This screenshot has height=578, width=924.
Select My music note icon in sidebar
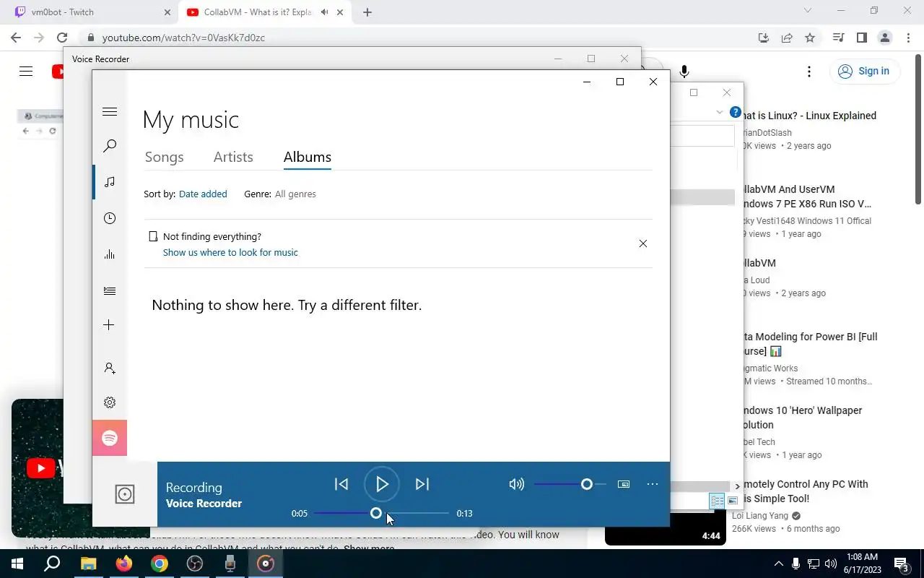[x=110, y=182]
